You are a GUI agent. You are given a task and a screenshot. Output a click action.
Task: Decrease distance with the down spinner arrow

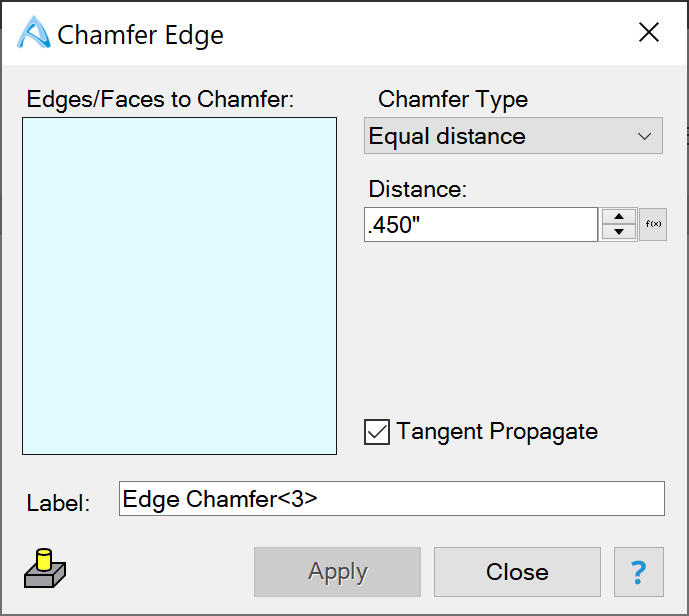click(619, 233)
